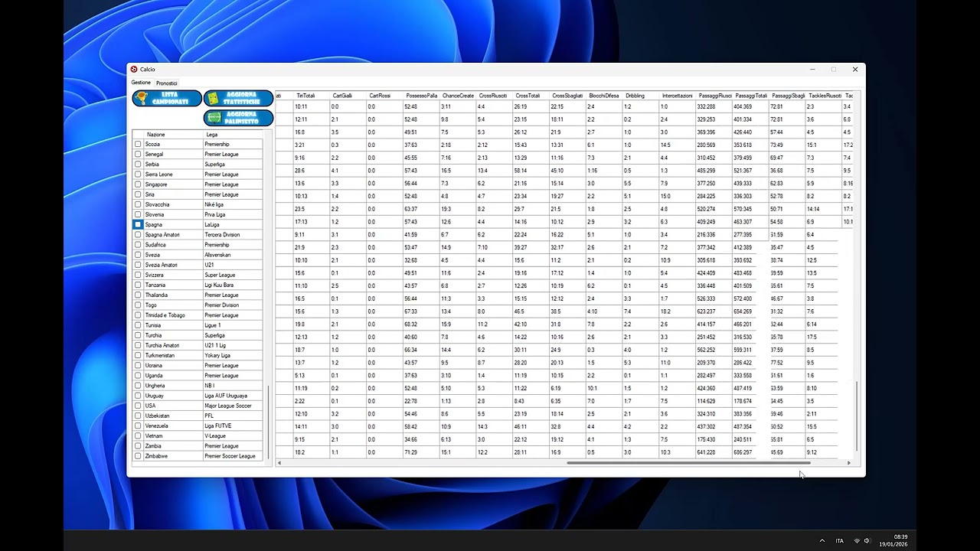980x551 pixels.
Task: Tick the Zimbabwe checkbox
Action: pos(138,456)
